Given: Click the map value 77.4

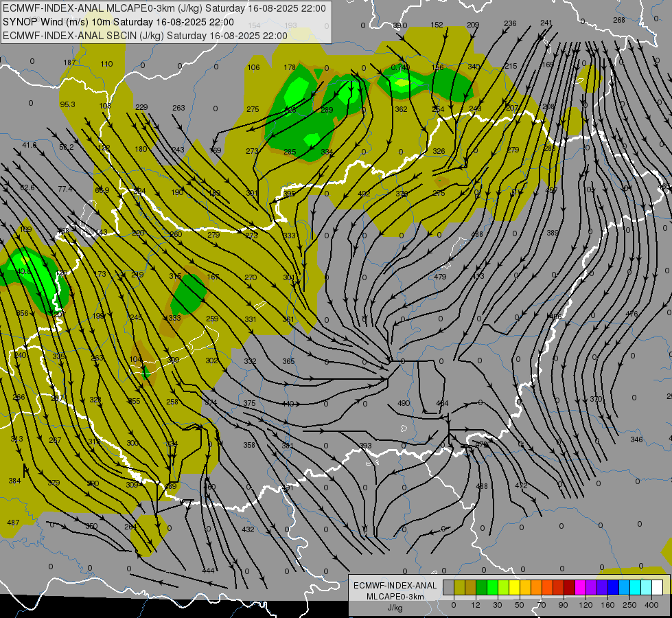Looking at the screenshot, I should click(65, 189).
